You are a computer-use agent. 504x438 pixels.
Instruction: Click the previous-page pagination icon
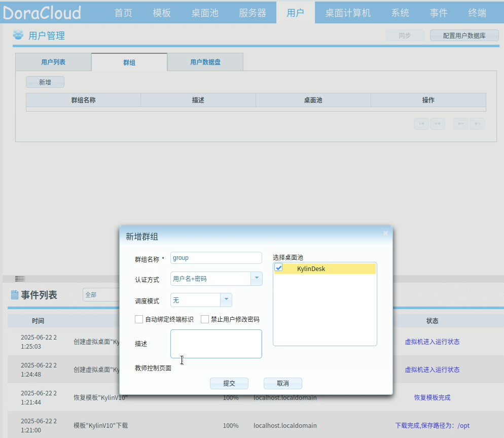pos(438,123)
